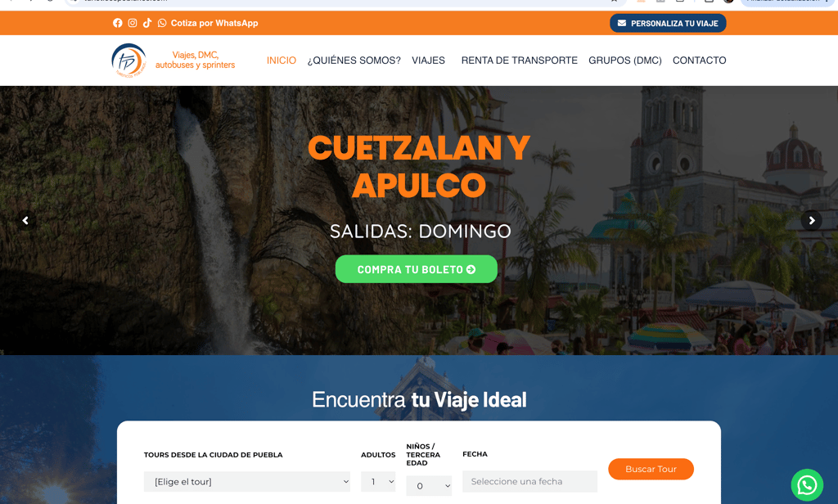This screenshot has width=838, height=504.
Task: Open the Instagram icon link
Action: pos(133,23)
